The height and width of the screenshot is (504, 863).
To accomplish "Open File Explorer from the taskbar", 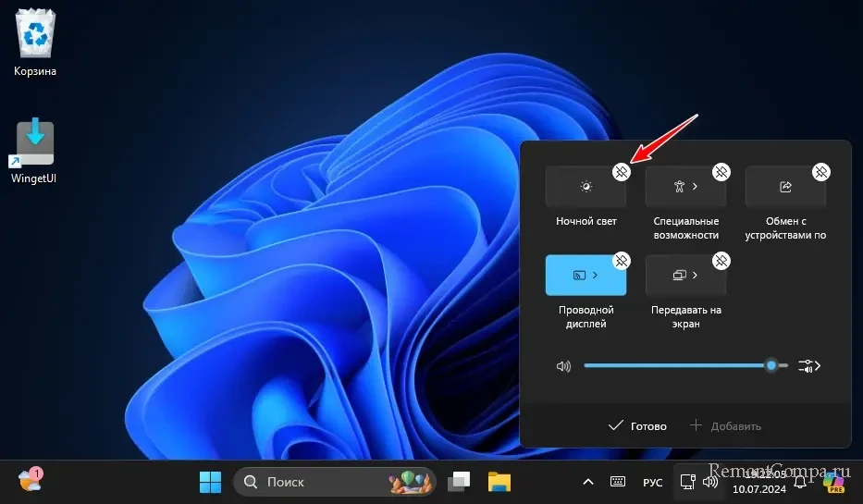I will point(499,482).
